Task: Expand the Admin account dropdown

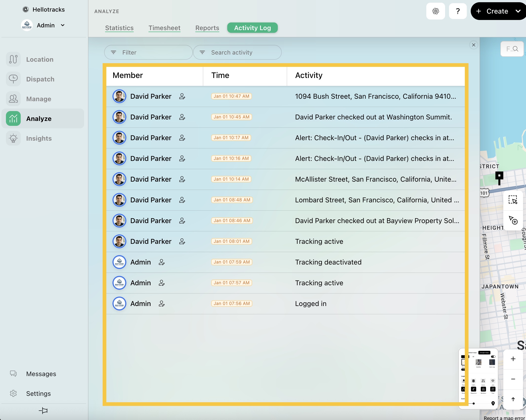Action: (63, 25)
